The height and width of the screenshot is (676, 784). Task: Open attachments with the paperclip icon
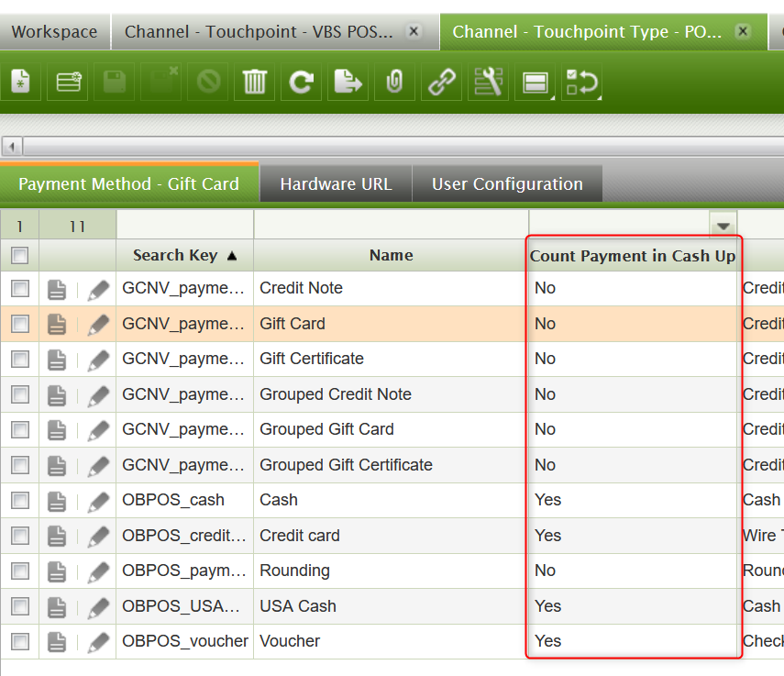pyautogui.click(x=394, y=83)
